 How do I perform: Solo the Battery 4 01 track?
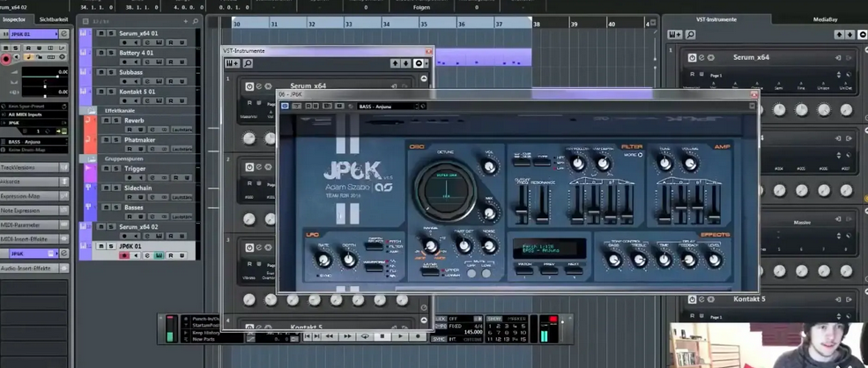pyautogui.click(x=111, y=53)
